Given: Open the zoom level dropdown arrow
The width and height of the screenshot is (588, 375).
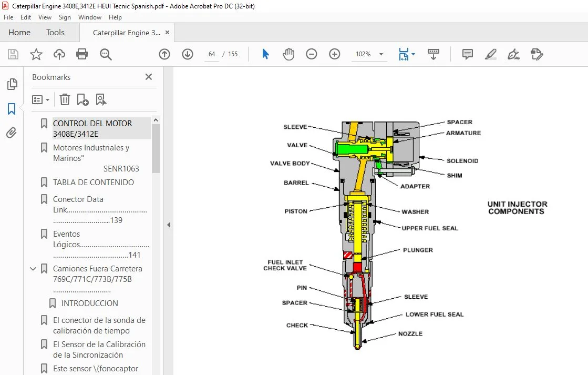Looking at the screenshot, I should (x=381, y=54).
